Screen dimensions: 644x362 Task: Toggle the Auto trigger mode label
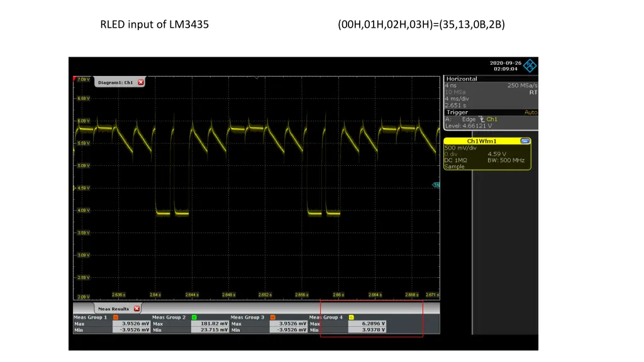point(531,112)
